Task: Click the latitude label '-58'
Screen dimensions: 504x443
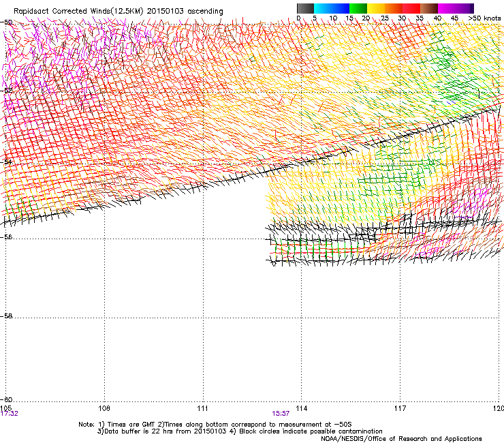Action: tap(7, 316)
